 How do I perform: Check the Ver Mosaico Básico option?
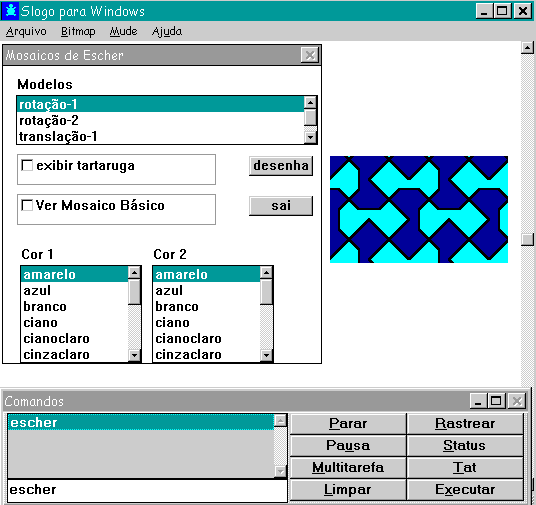click(27, 205)
